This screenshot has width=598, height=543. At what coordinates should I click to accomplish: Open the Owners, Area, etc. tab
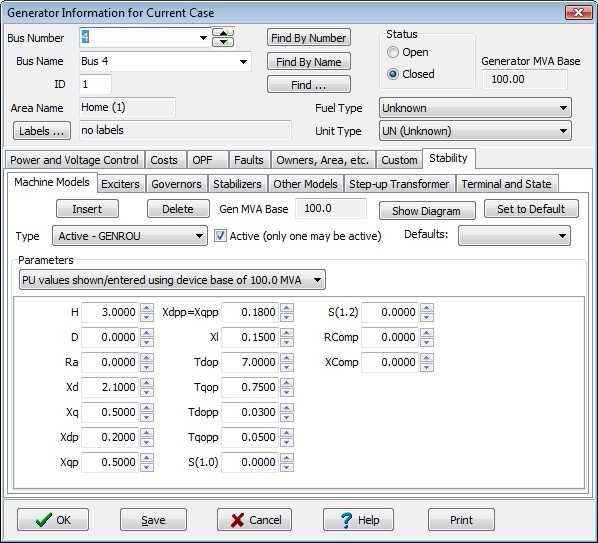(323, 160)
